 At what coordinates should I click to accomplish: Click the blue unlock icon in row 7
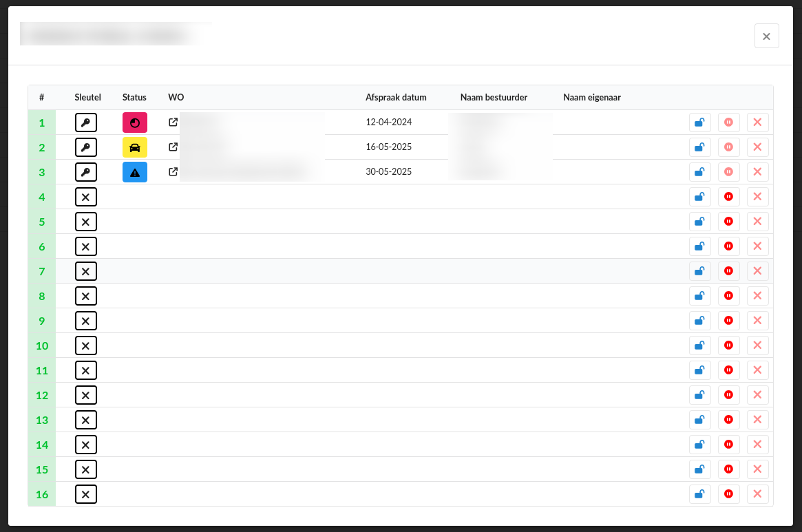tap(699, 271)
